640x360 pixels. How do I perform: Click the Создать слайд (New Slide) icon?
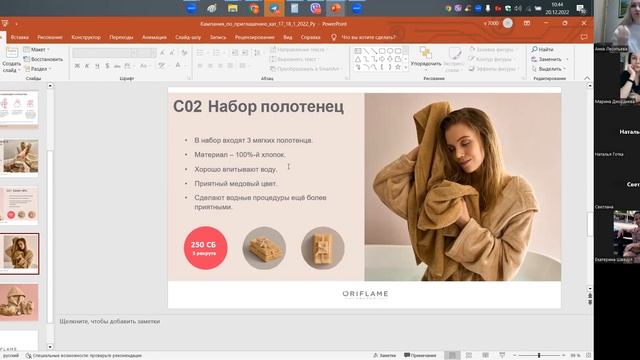coord(11,53)
